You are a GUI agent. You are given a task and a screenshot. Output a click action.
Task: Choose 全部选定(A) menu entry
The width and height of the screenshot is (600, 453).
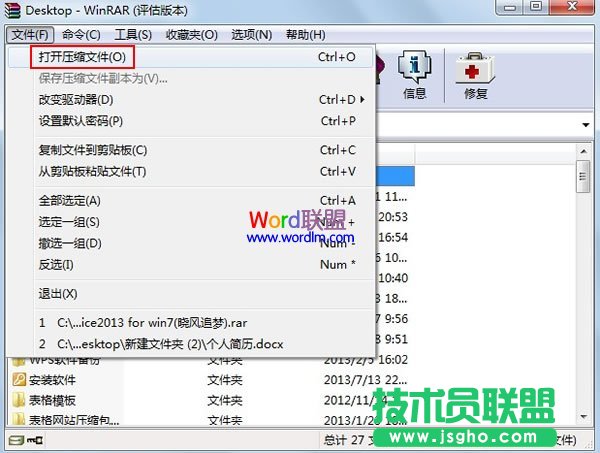190,201
